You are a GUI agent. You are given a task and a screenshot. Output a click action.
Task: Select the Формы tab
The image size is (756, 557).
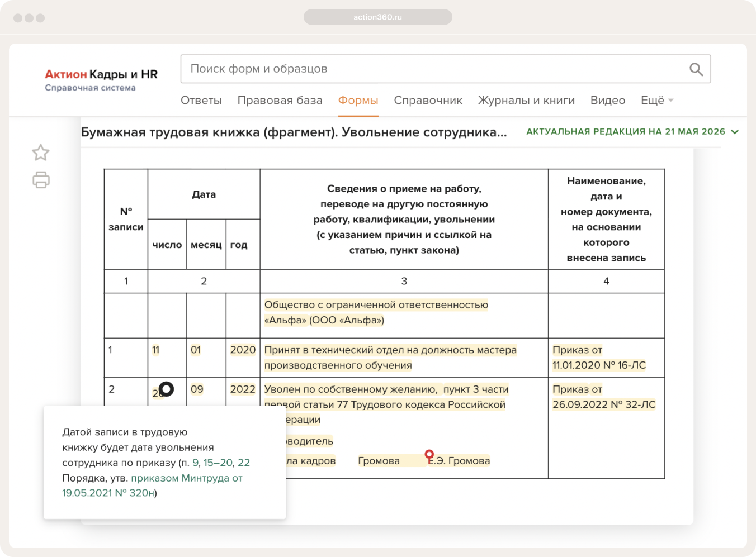(x=358, y=101)
